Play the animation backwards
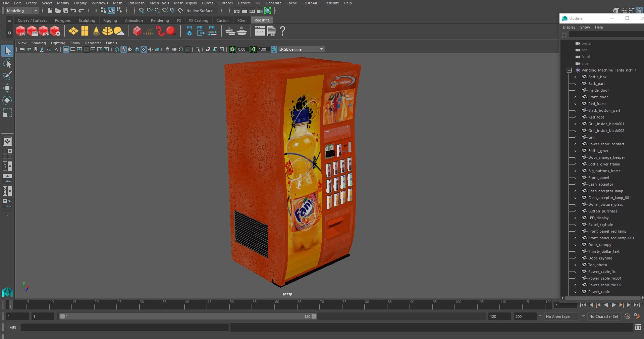Viewport: 644px width, 339px height. pos(606,305)
